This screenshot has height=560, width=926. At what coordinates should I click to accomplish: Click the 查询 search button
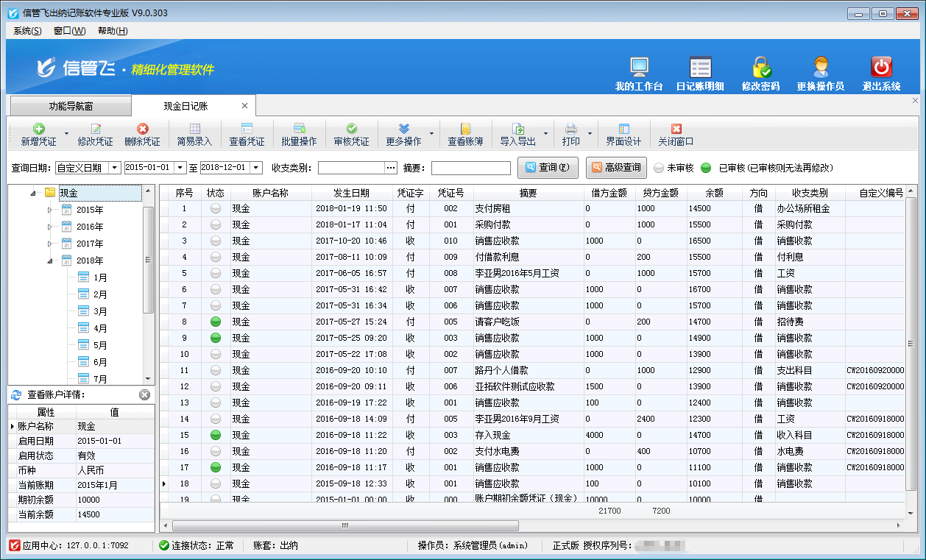point(548,168)
